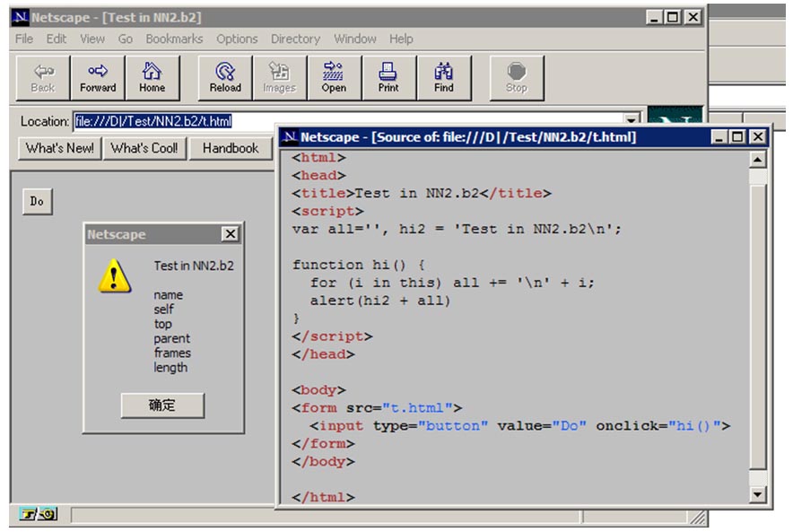Click the 'function hi()' line in the source
Viewport: 793px width, 532px height.
pos(359,265)
